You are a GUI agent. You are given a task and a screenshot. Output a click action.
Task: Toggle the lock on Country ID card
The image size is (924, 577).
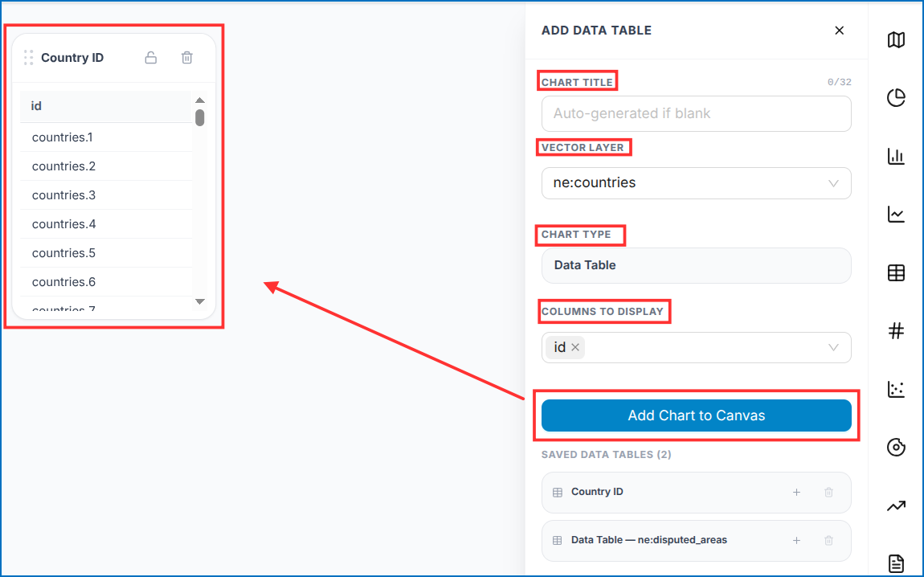tap(151, 57)
